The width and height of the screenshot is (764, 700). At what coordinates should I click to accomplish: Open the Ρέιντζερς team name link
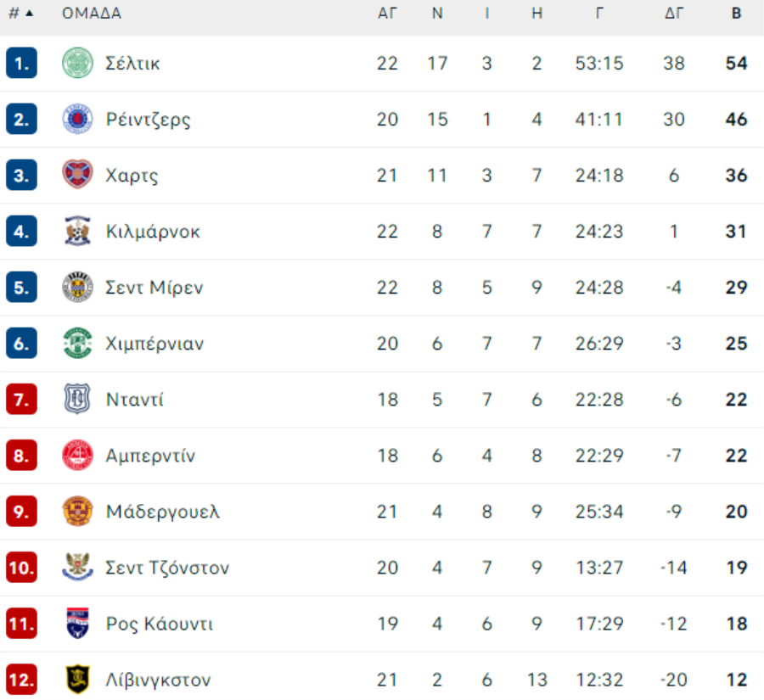pos(148,120)
